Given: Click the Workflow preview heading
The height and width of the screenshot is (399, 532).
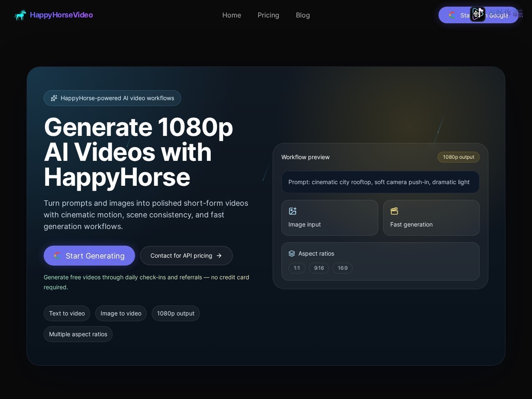Looking at the screenshot, I should coord(305,157).
